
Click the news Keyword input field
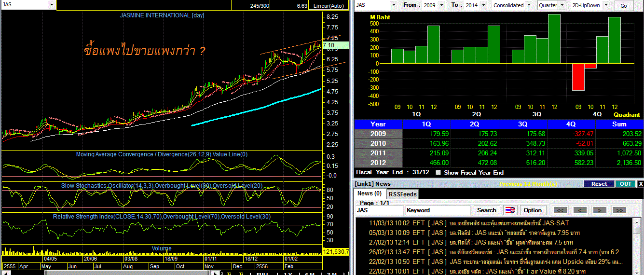pos(438,210)
